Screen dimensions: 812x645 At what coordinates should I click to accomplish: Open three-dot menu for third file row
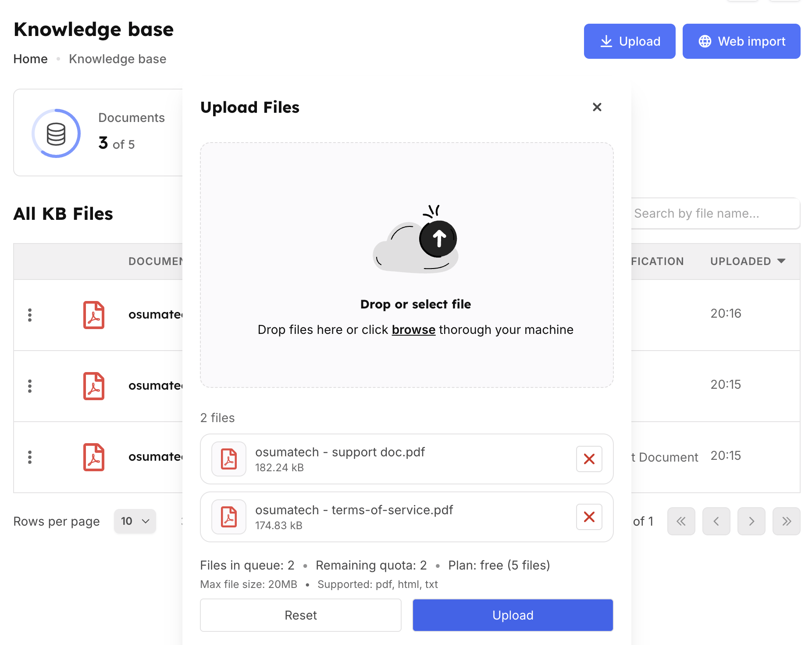[30, 457]
